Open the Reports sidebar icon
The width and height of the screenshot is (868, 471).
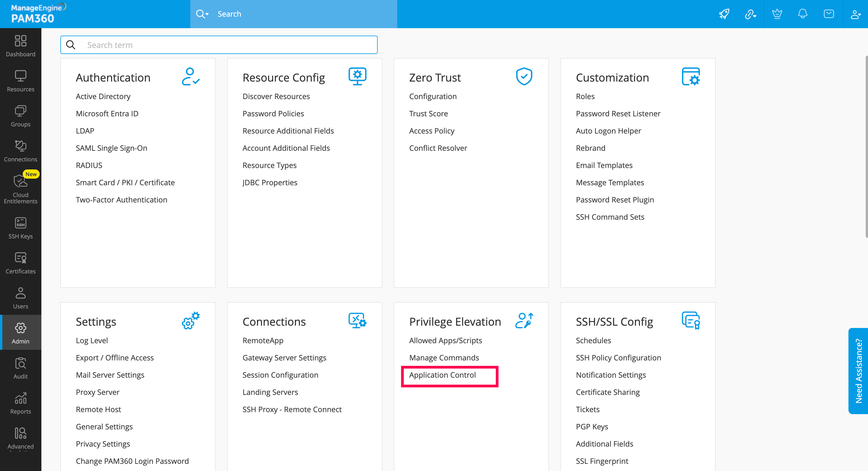[20, 403]
